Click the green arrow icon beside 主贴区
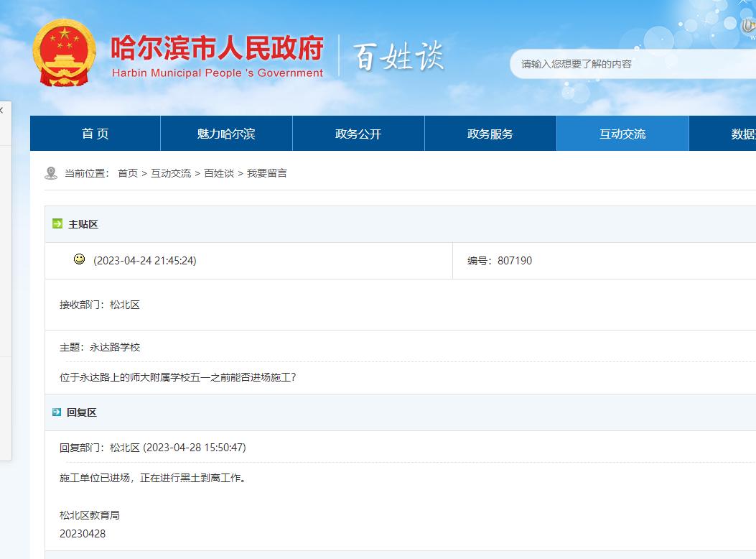Viewport: 756px width, 559px height. click(x=57, y=223)
